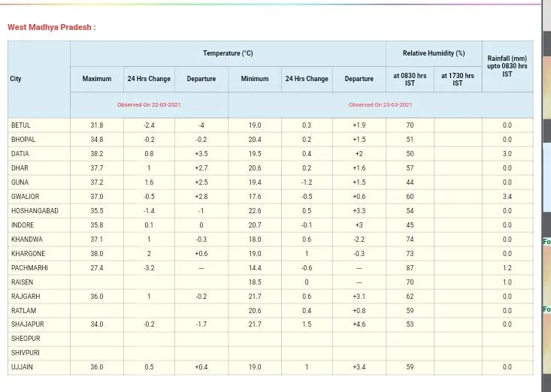Click the Observed On 23-03-2021 label
Image resolution: width=551 pixels, height=392 pixels.
380,104
